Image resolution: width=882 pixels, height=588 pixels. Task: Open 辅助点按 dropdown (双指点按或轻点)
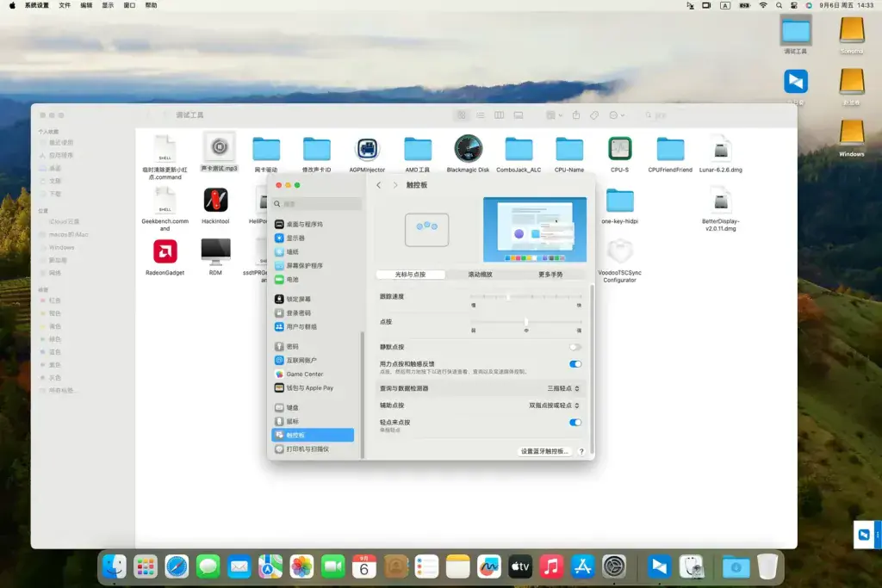[x=554, y=405]
